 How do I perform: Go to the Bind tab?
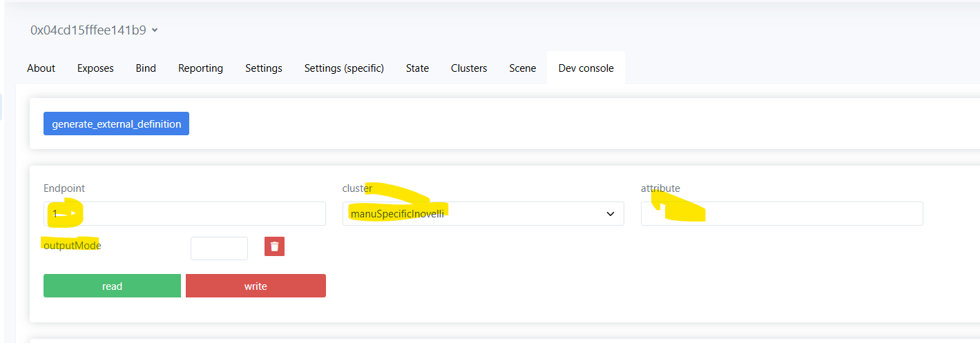click(x=146, y=68)
